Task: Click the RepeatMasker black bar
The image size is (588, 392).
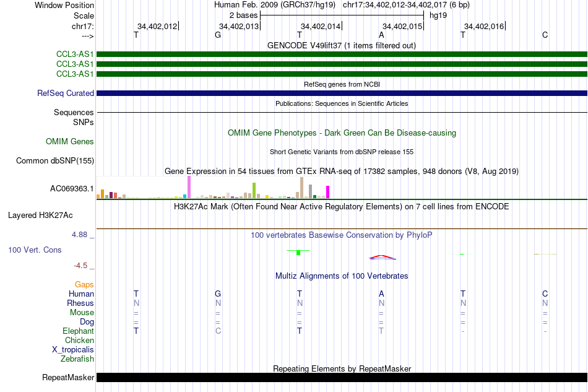Action: coord(342,377)
